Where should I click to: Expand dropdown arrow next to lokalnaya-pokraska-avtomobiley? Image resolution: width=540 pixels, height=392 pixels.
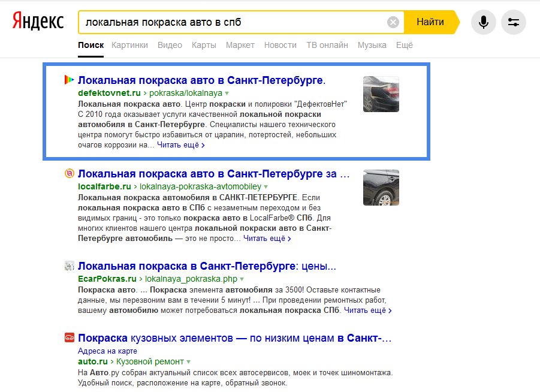point(266,186)
